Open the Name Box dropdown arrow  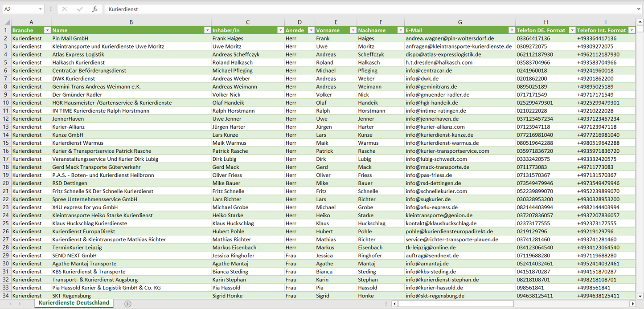point(41,9)
